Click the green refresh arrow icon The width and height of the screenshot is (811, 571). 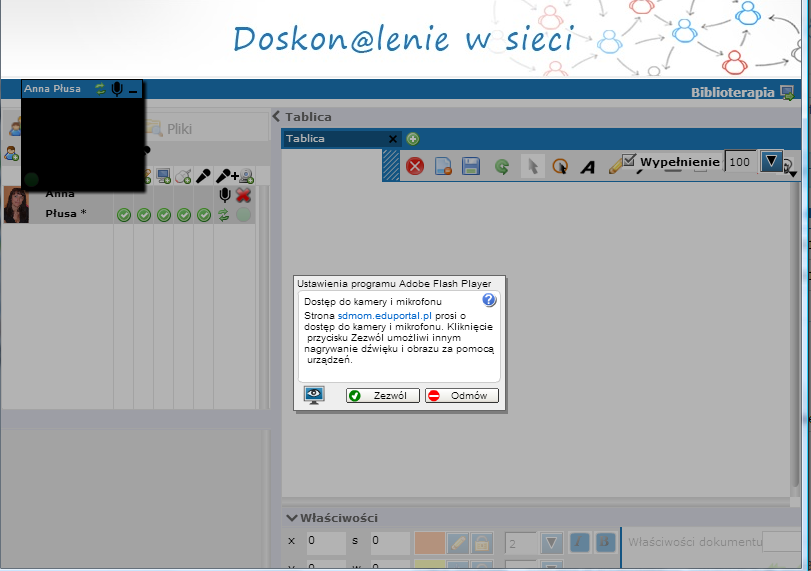pos(502,167)
